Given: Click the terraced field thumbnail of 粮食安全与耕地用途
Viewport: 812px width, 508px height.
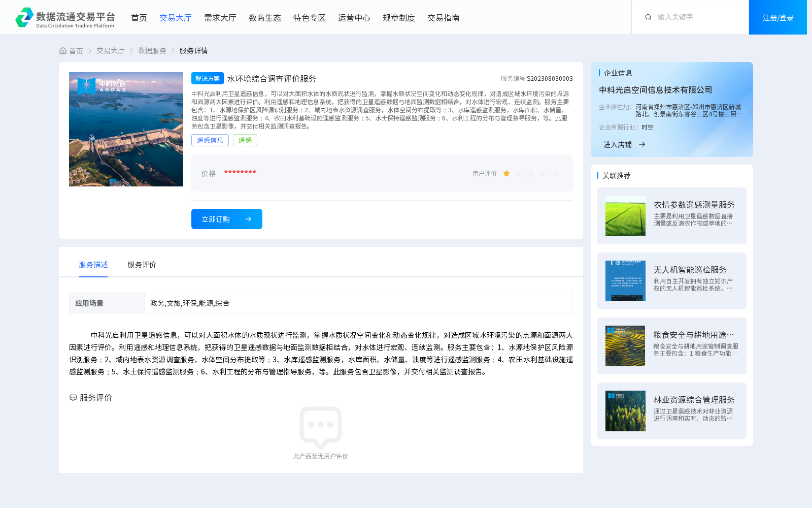Looking at the screenshot, I should (625, 346).
